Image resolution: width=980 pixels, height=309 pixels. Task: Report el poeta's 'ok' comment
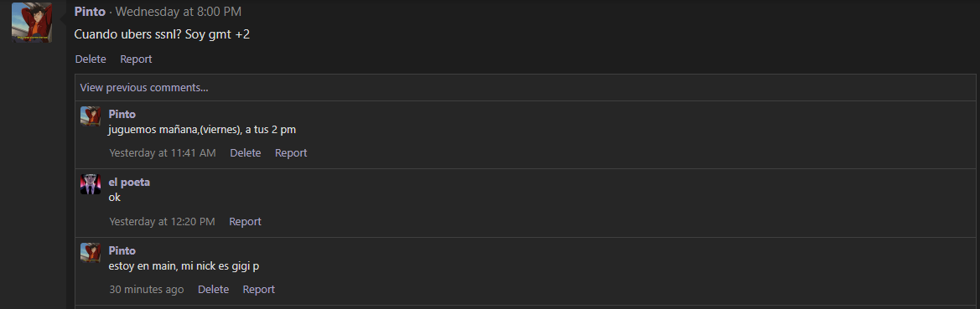pyautogui.click(x=245, y=222)
